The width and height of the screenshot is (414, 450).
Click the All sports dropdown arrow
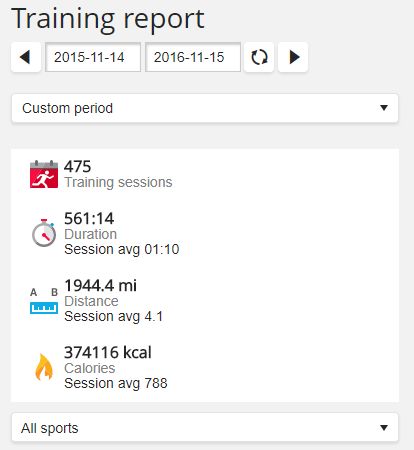coord(384,427)
